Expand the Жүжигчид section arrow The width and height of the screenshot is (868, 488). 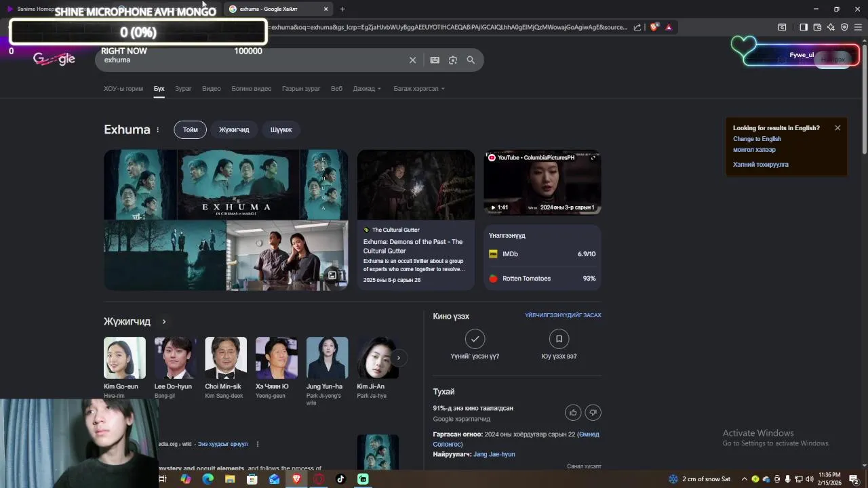[163, 322]
